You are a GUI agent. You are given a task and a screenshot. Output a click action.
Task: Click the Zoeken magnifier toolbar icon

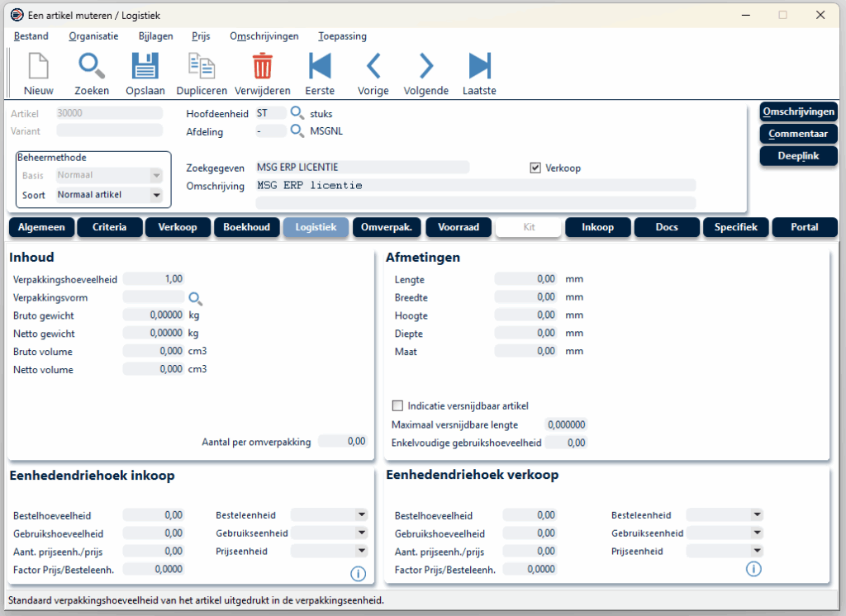tap(91, 66)
